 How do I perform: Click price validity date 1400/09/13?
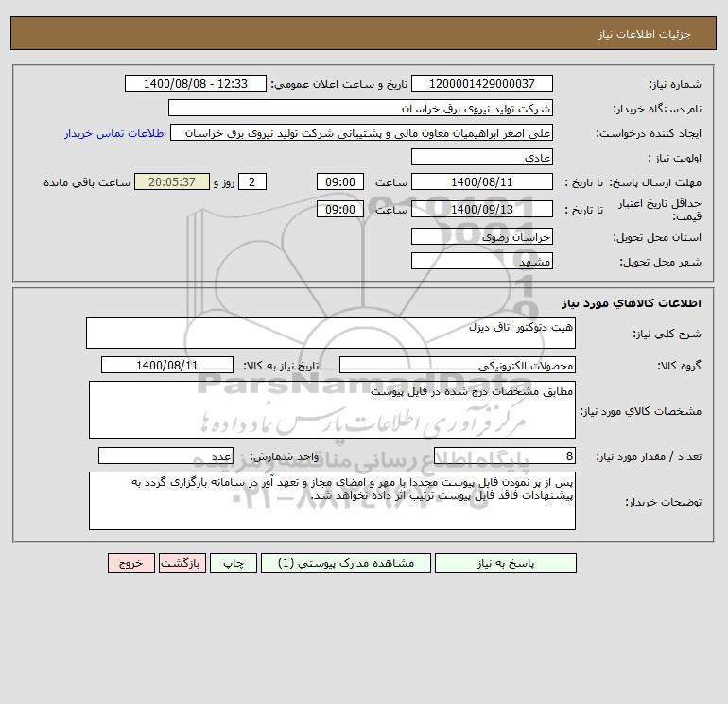482,209
